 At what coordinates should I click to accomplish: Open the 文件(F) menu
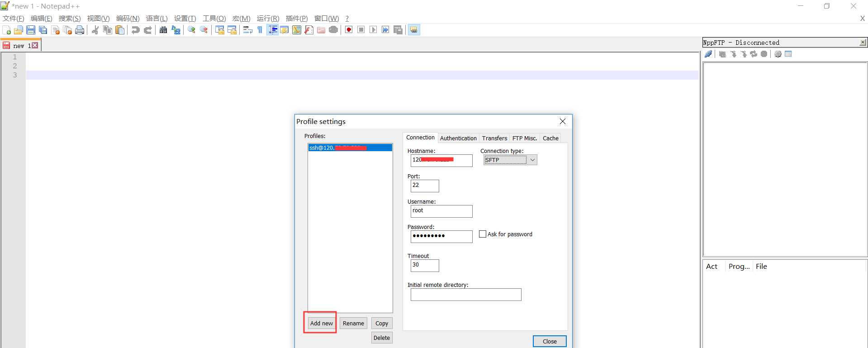tap(14, 19)
